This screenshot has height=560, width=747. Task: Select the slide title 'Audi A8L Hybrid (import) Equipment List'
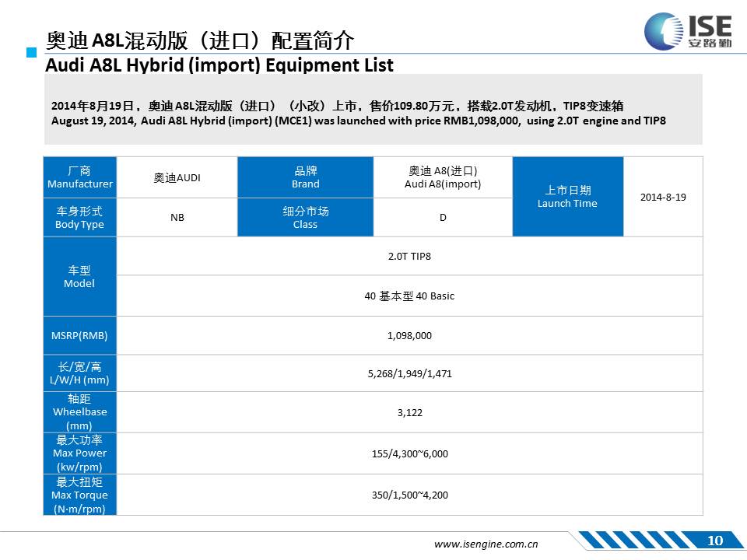point(219,65)
